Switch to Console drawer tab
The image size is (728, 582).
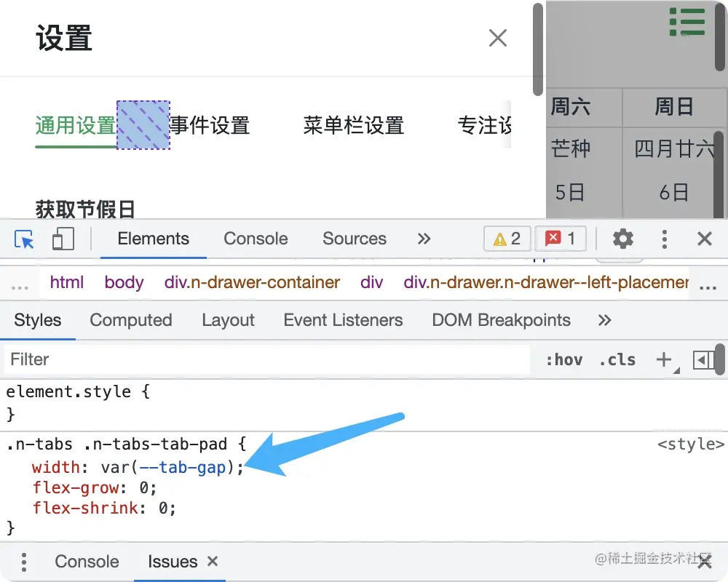[87, 562]
